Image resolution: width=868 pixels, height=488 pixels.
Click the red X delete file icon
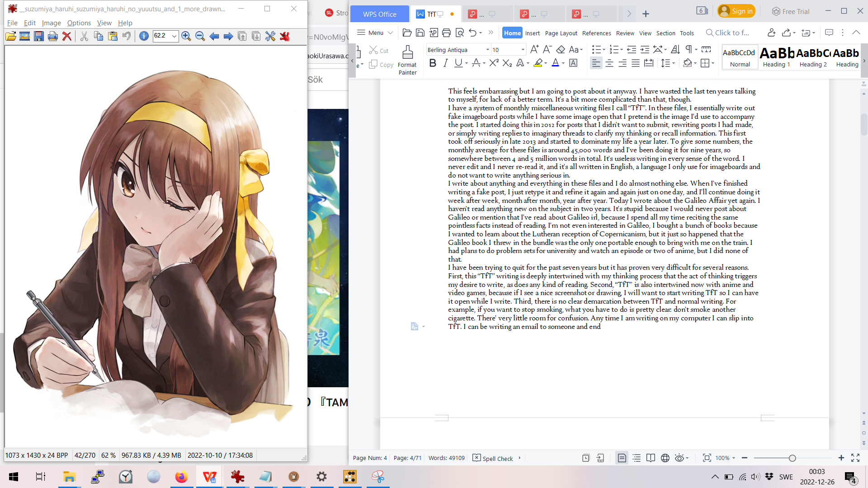pyautogui.click(x=67, y=36)
